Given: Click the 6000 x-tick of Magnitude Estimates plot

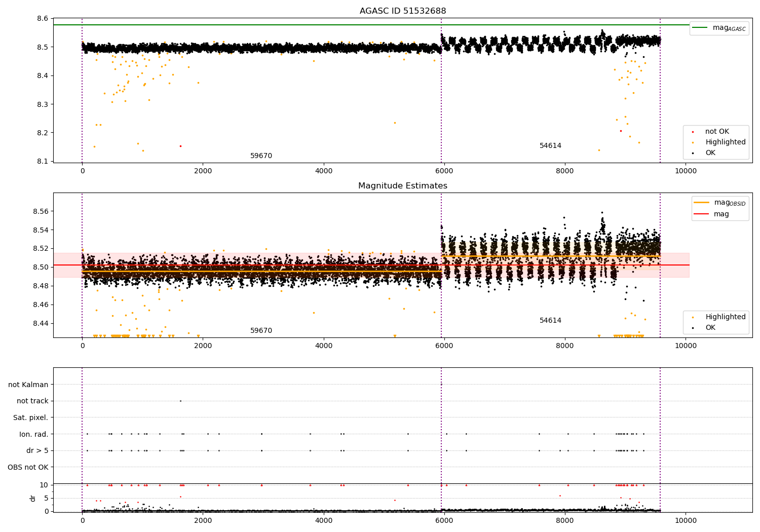Looking at the screenshot, I should (444, 346).
